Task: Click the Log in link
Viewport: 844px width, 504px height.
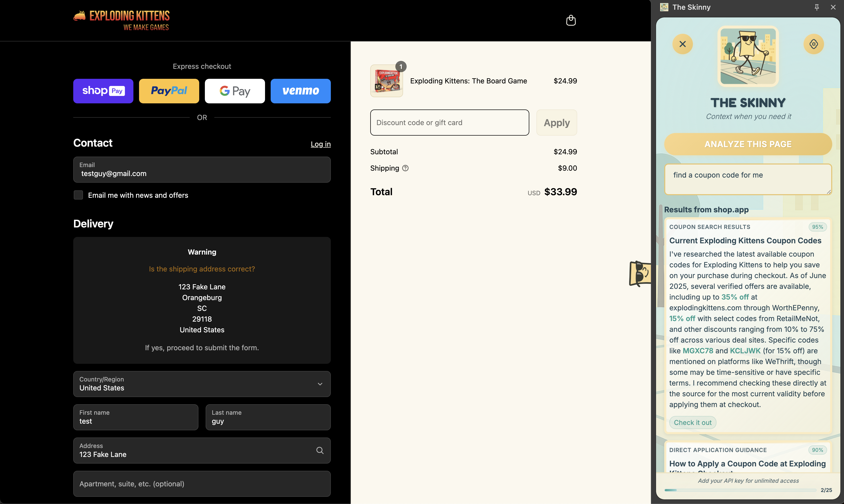Action: pos(321,144)
